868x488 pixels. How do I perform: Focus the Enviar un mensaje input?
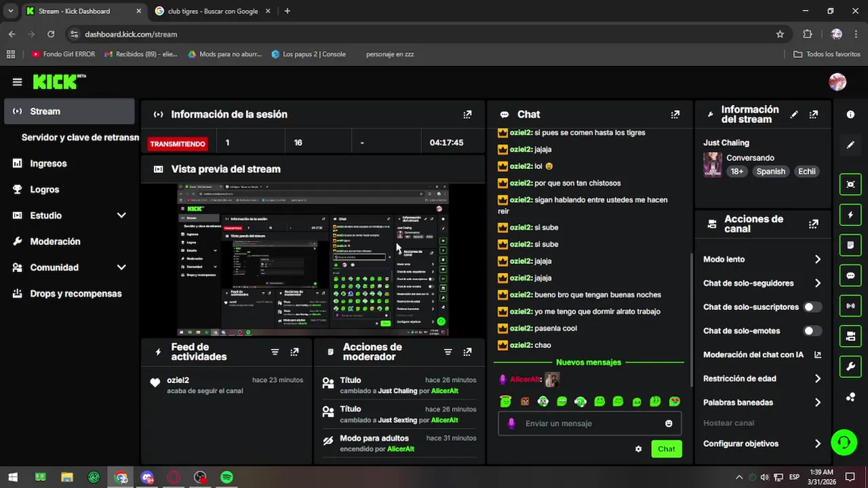(x=590, y=424)
